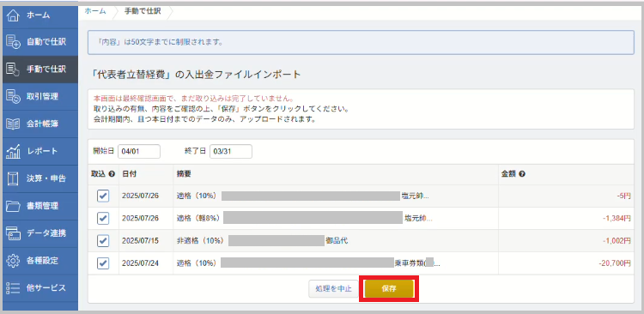Click the 開始日 date field 04/01

[x=139, y=152]
